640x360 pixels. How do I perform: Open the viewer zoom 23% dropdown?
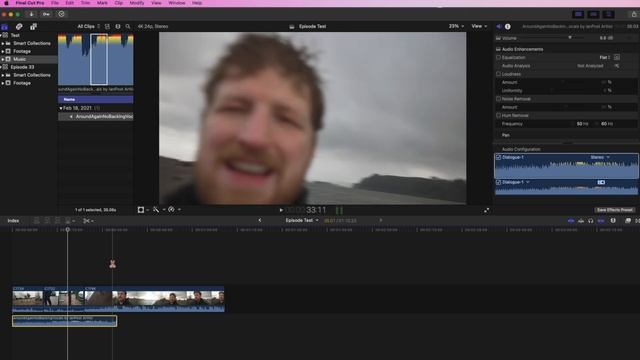point(456,26)
